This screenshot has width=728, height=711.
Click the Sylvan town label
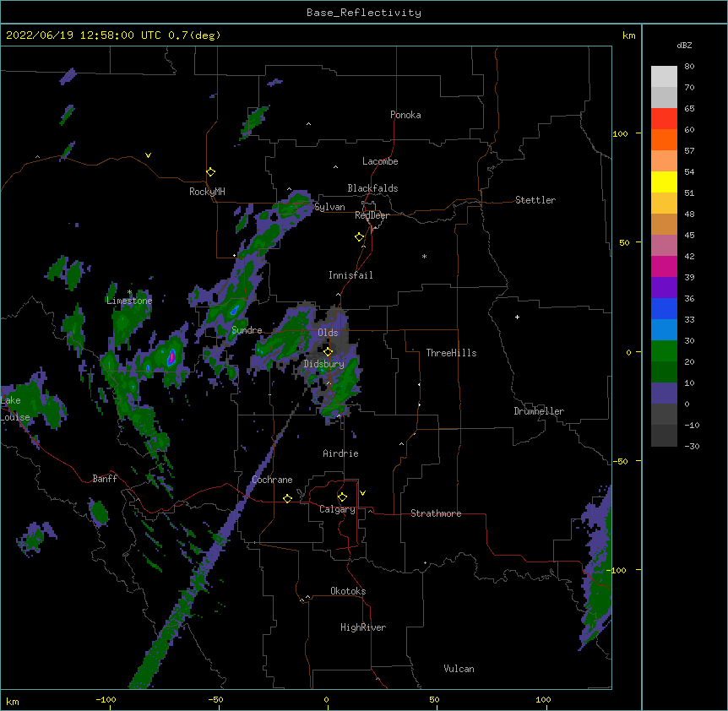(329, 207)
